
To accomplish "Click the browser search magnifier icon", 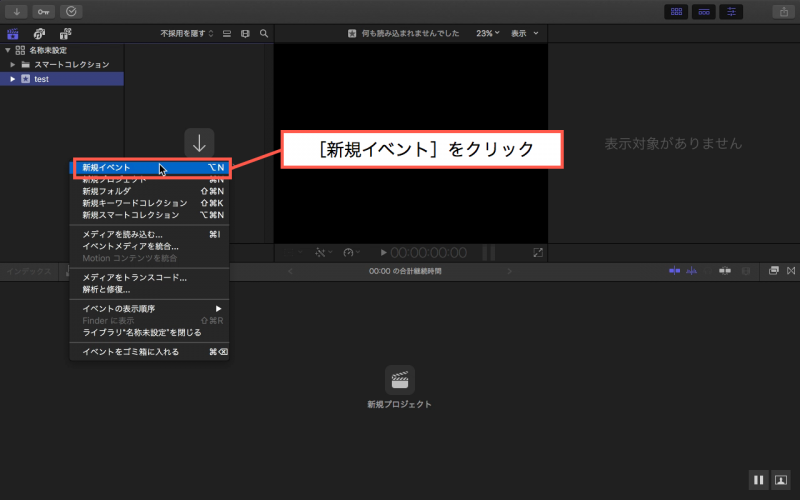I will (x=264, y=33).
